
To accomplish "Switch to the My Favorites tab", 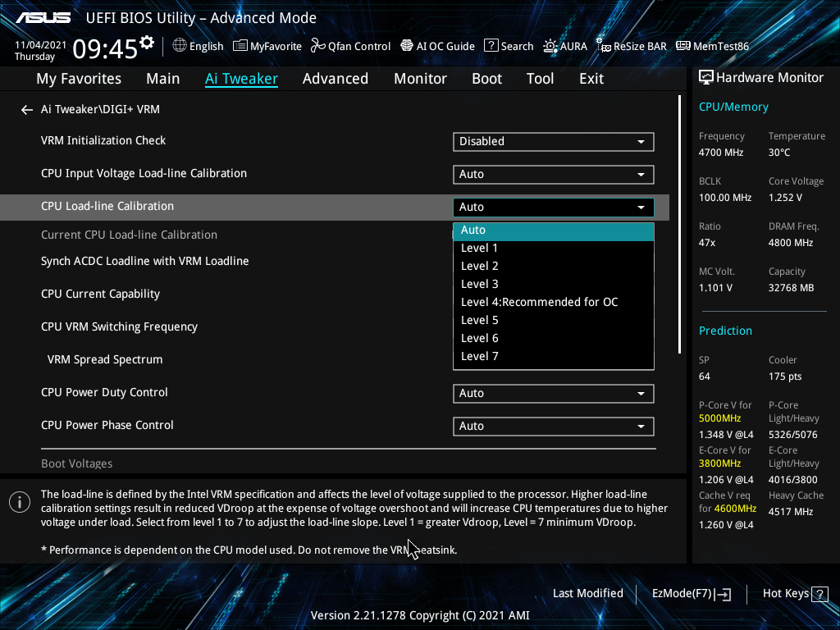I will click(79, 79).
